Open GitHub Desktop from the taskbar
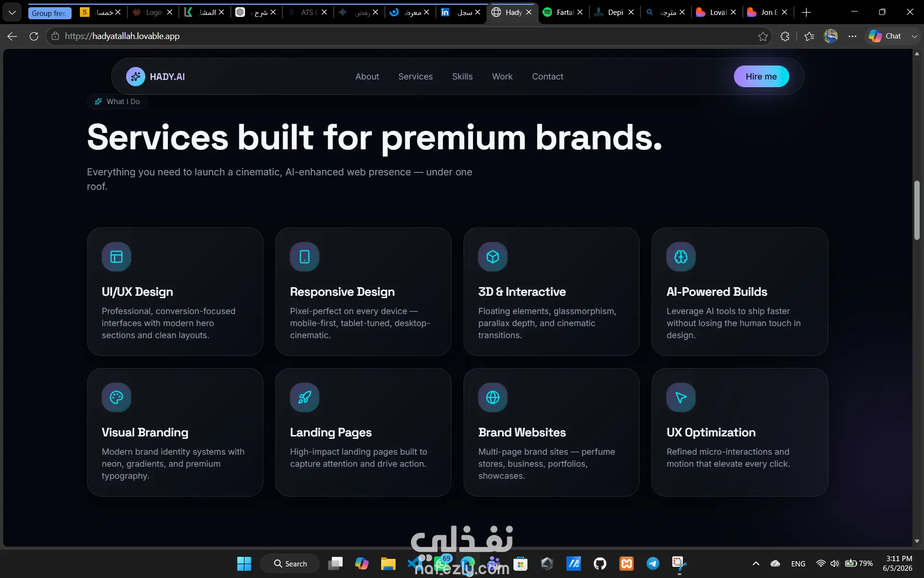The height and width of the screenshot is (578, 924). click(600, 564)
